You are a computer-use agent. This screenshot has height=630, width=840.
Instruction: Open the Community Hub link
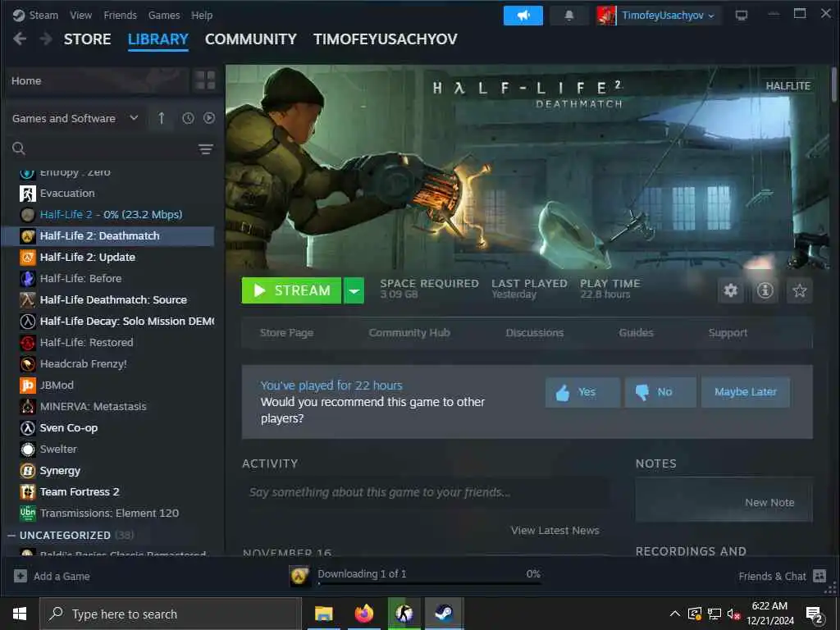coord(409,333)
